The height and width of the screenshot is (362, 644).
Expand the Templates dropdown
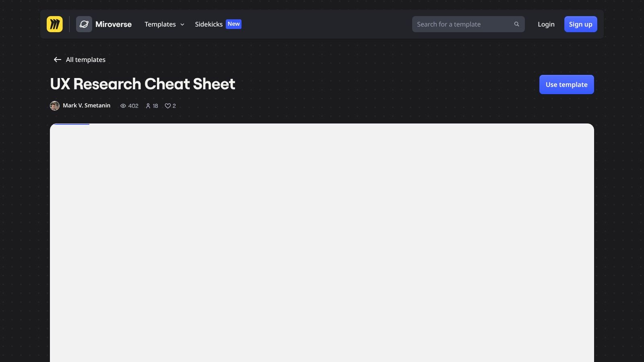(164, 24)
